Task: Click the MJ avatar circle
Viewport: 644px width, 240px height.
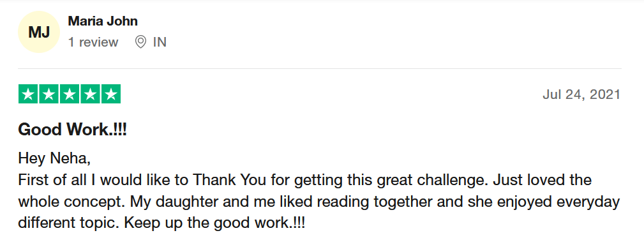Action: pos(39,32)
